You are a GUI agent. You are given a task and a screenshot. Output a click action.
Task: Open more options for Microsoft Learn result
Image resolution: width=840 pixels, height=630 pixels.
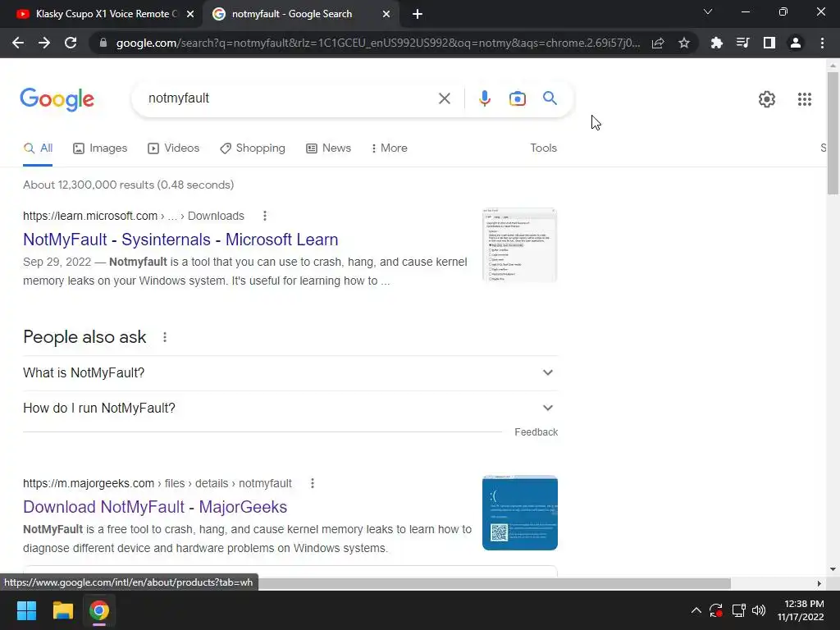[x=265, y=216]
